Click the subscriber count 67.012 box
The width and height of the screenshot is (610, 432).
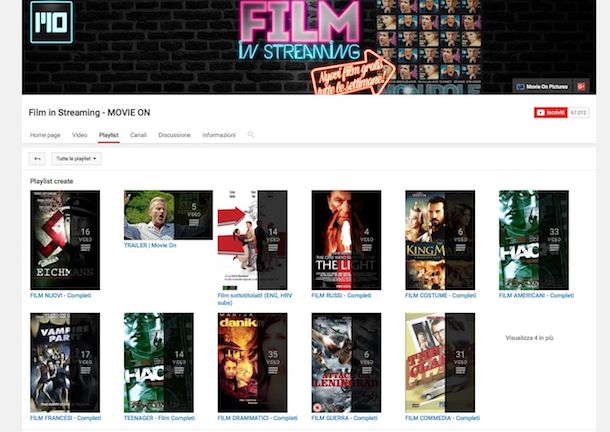coord(578,112)
